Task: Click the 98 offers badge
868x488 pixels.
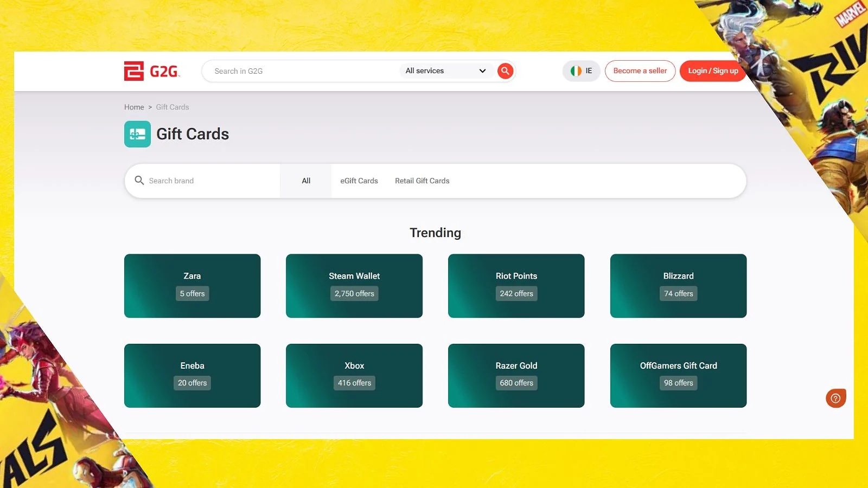Action: tap(679, 383)
